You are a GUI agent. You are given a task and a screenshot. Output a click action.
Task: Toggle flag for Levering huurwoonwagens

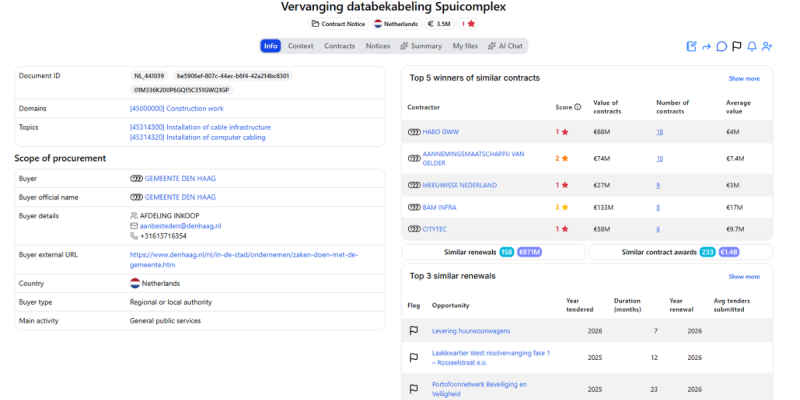[414, 331]
